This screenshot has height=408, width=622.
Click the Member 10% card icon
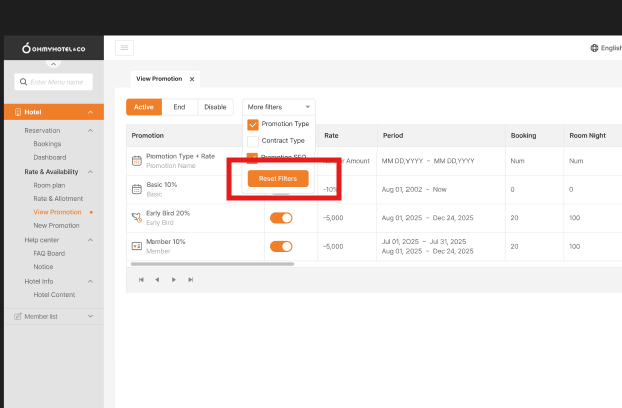coord(137,245)
